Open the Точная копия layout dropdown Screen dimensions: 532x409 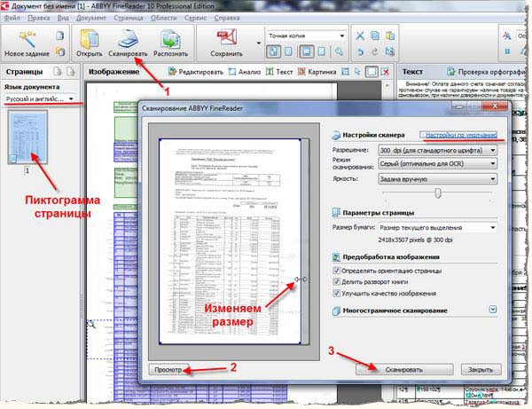[307, 35]
